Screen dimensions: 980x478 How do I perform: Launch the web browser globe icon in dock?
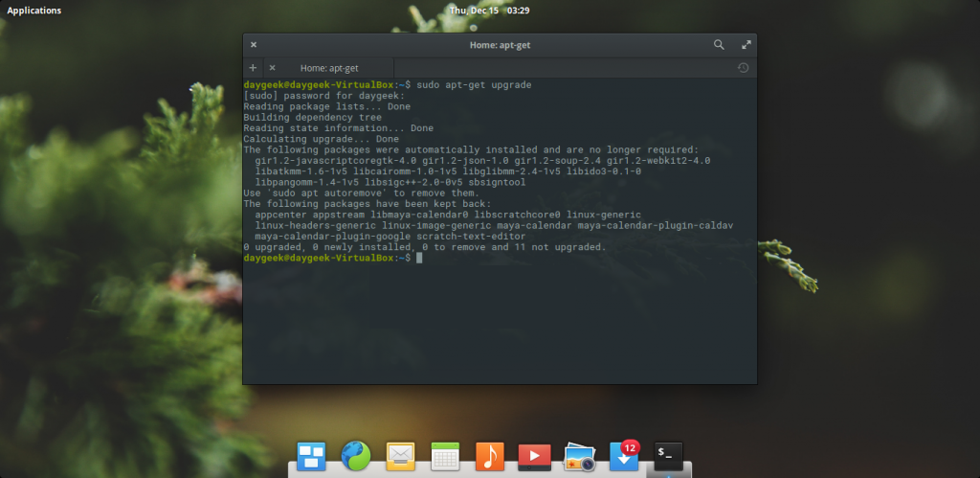tap(356, 456)
